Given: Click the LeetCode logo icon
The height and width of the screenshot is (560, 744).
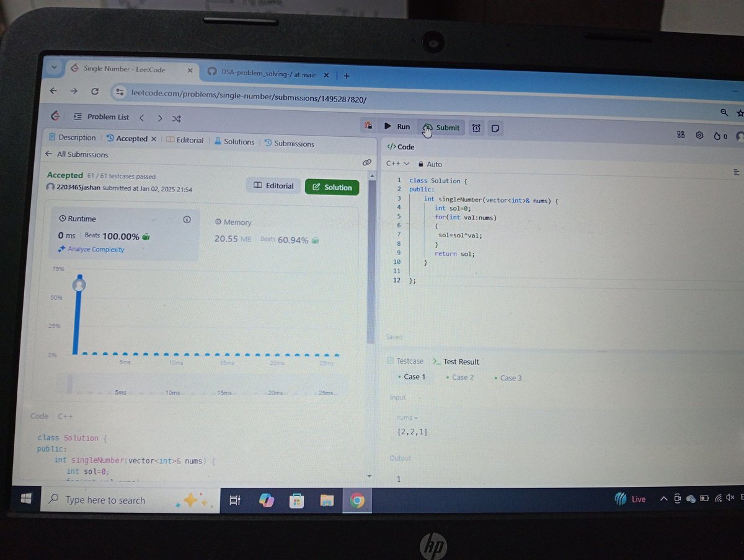Looking at the screenshot, I should click(x=55, y=115).
